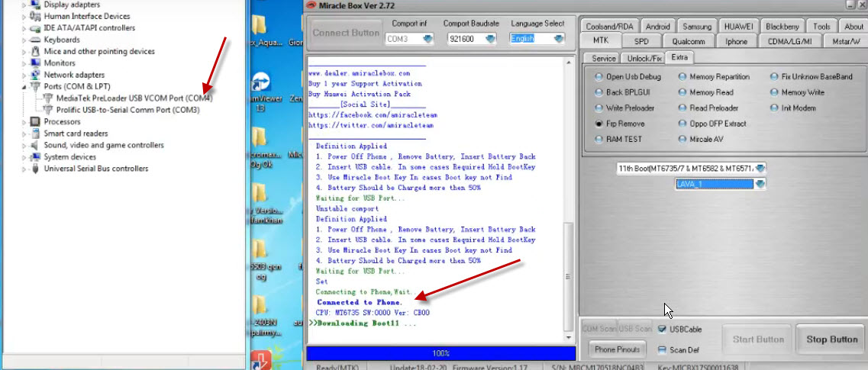Click the 100% progress bar

coord(440,353)
